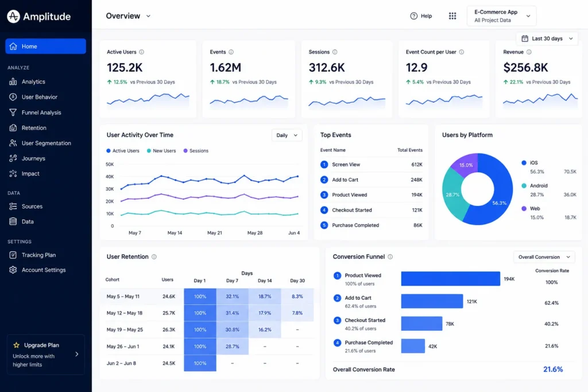Click the info icon beside Conversion Funnel

click(x=390, y=257)
